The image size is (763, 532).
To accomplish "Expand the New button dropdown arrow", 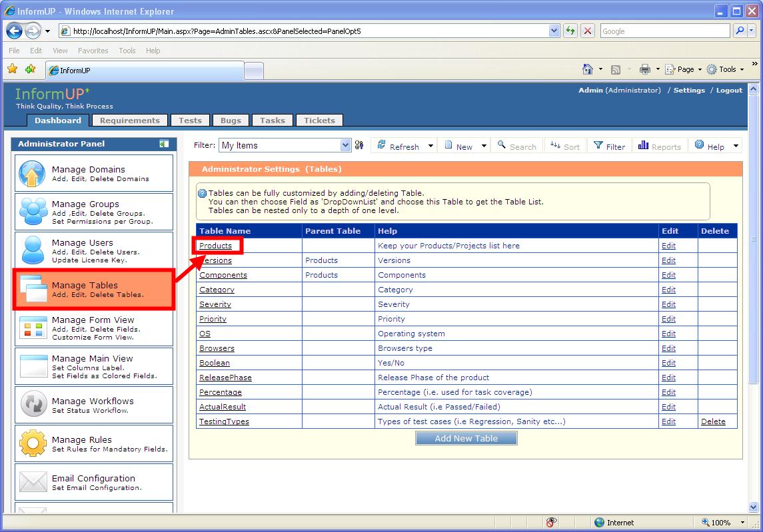I will tap(483, 146).
